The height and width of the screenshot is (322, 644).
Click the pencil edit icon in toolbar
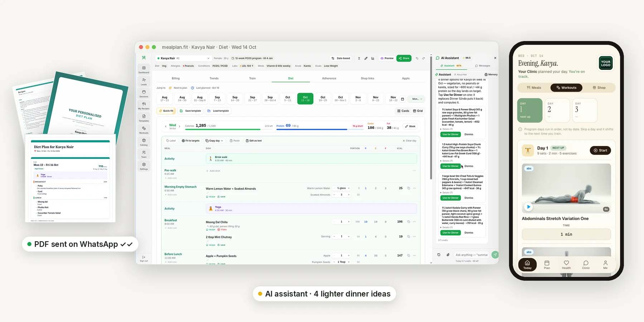pos(366,58)
